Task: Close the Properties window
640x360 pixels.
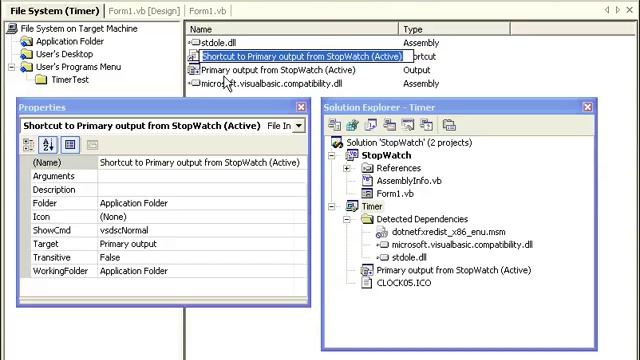Action: pyautogui.click(x=301, y=107)
